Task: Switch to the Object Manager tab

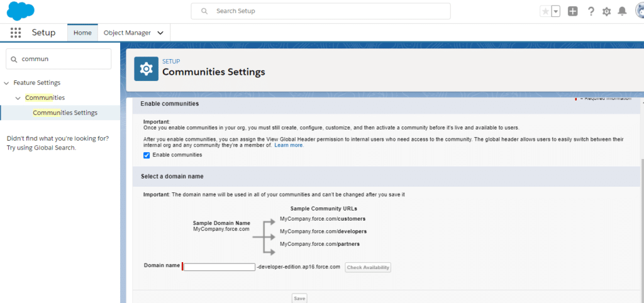Action: 126,33
